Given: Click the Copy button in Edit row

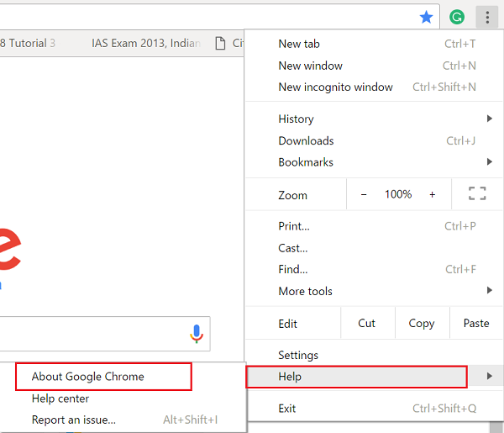Looking at the screenshot, I should pos(422,323).
